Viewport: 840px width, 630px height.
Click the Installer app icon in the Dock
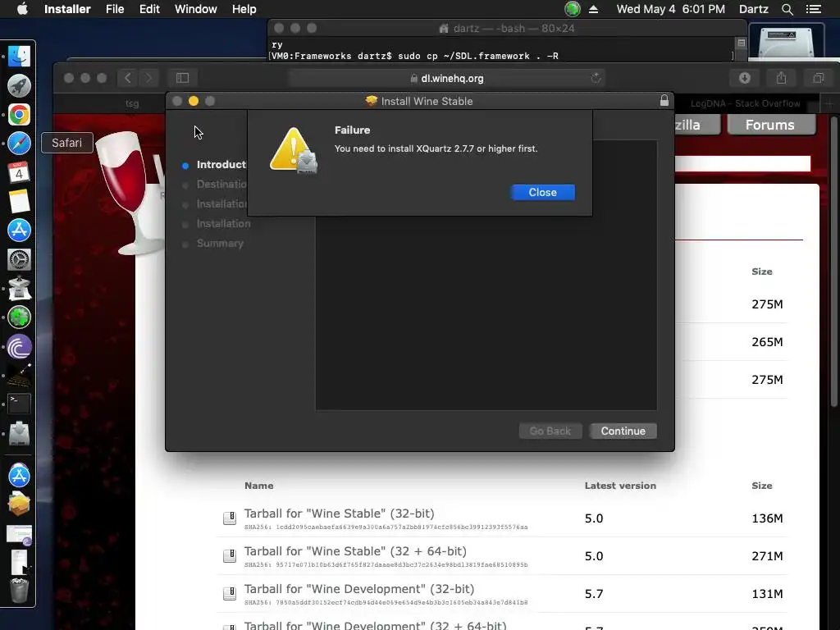pos(20,433)
